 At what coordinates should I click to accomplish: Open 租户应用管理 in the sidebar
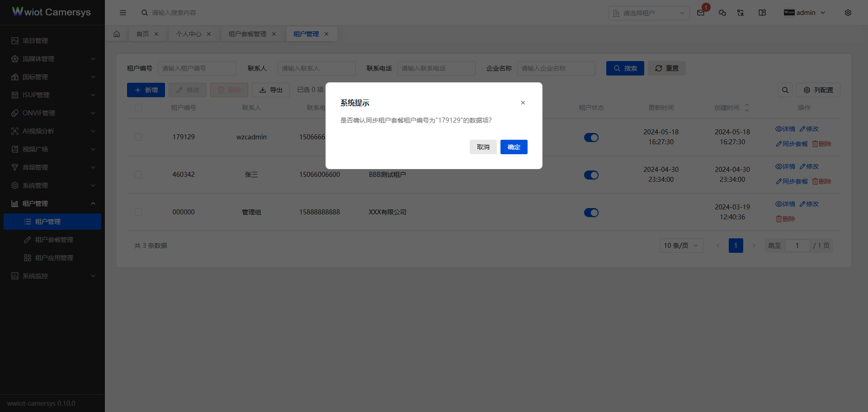click(x=54, y=258)
